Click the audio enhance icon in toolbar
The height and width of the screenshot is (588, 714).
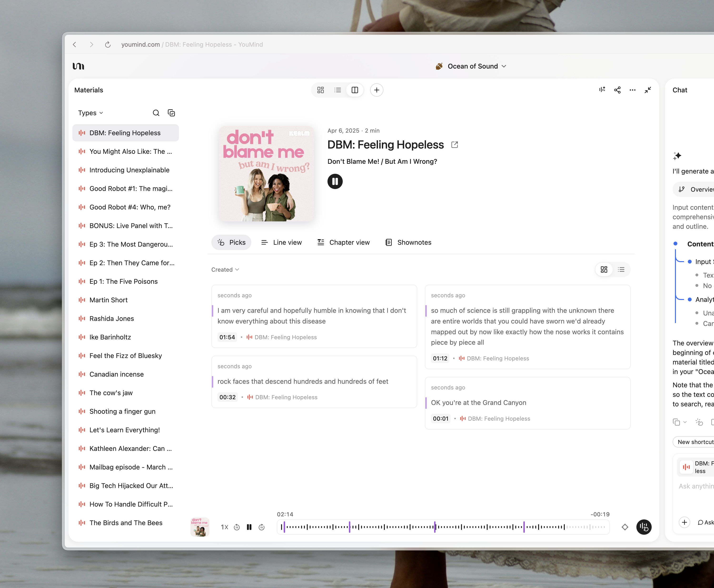602,90
